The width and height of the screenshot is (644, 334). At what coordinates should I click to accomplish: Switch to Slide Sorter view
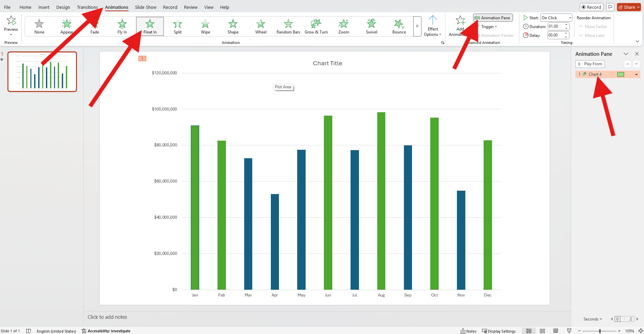pyautogui.click(x=543, y=331)
